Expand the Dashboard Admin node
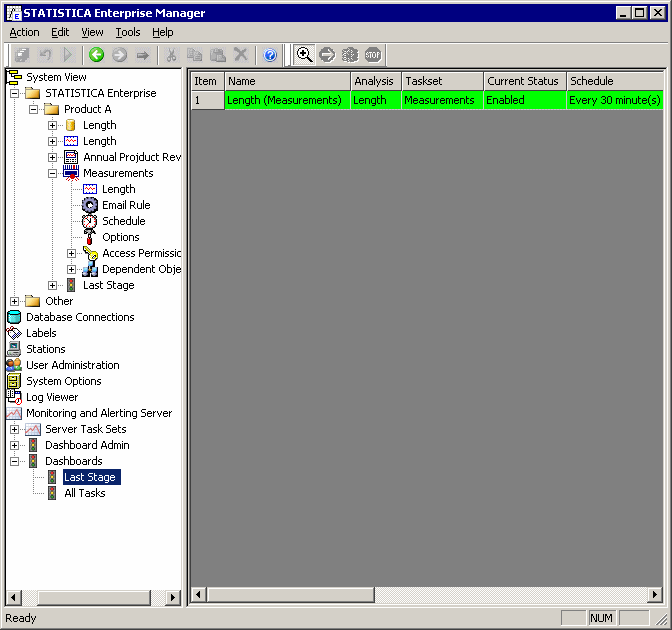The height and width of the screenshot is (630, 672). (x=15, y=445)
